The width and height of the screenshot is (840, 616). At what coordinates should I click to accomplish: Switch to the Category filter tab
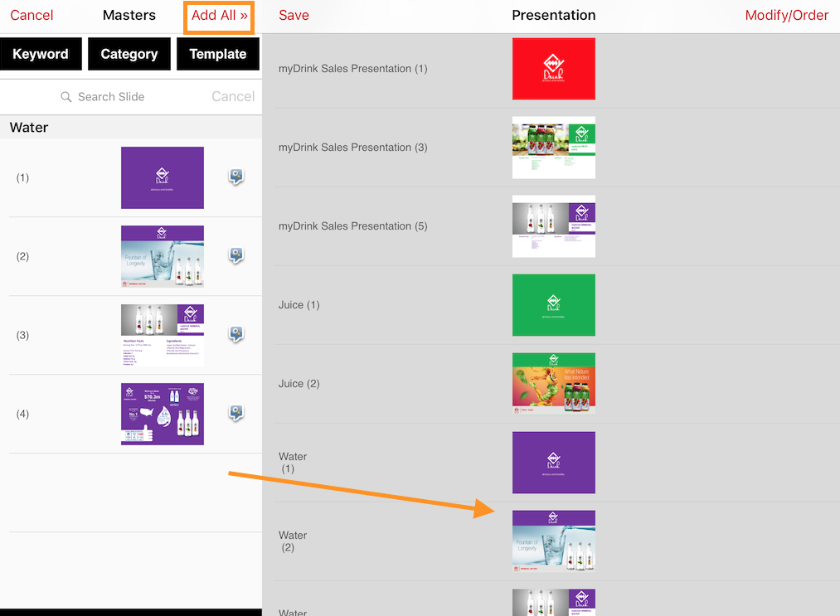129,55
